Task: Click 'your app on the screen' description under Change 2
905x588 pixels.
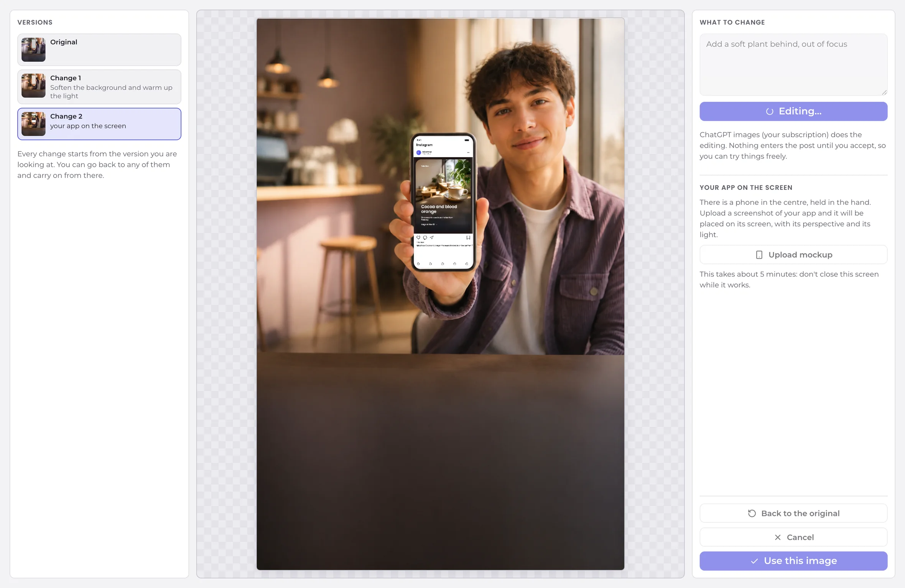Action: 88,126
